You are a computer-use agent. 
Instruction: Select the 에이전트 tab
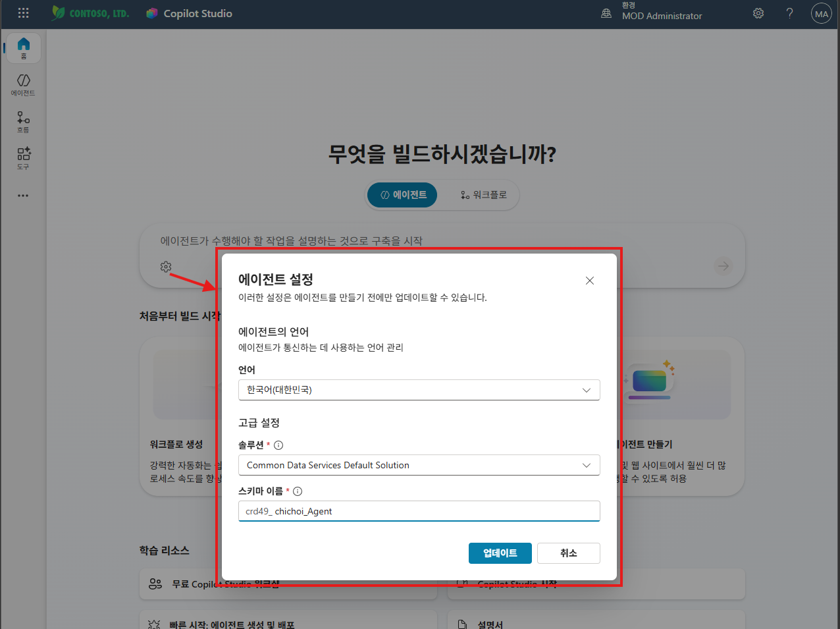(x=403, y=195)
